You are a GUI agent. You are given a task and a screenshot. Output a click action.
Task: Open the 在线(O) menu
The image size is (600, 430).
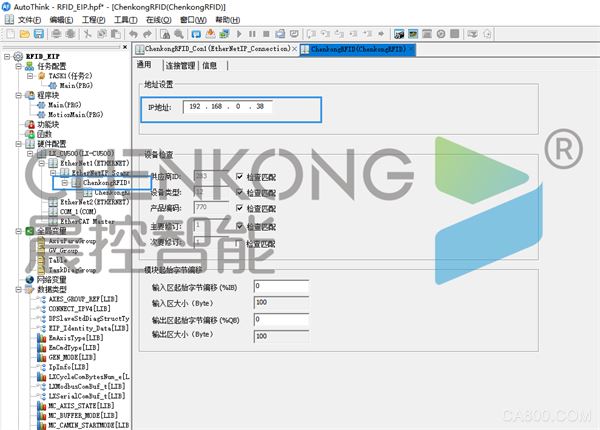coord(158,20)
